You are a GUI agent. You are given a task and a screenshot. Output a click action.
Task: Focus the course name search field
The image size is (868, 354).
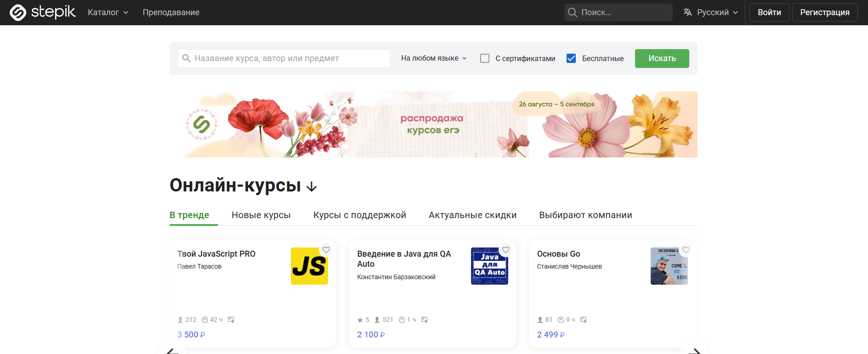pyautogui.click(x=284, y=58)
